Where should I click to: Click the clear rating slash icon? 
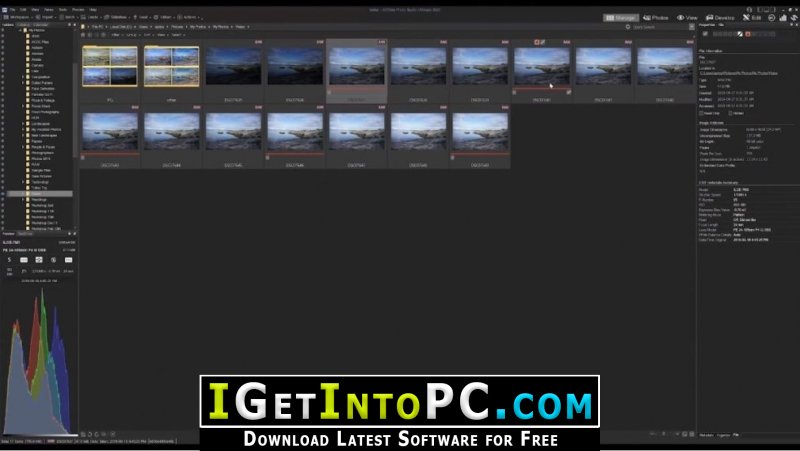point(740,34)
